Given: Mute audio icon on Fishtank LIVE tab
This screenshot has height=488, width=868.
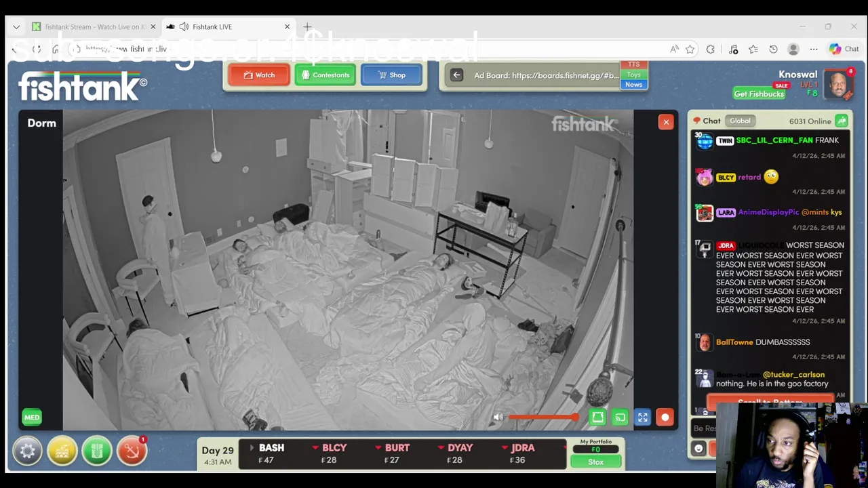Looking at the screenshot, I should [x=184, y=26].
